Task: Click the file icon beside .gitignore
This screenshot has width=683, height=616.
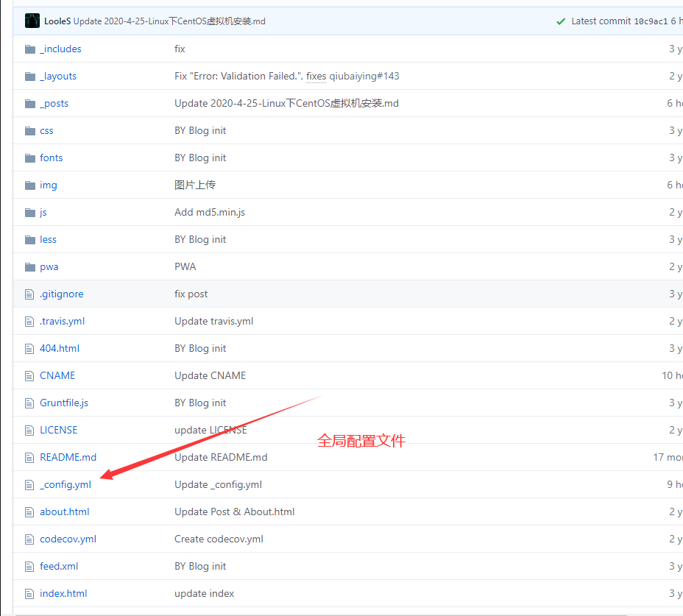Action: (29, 294)
